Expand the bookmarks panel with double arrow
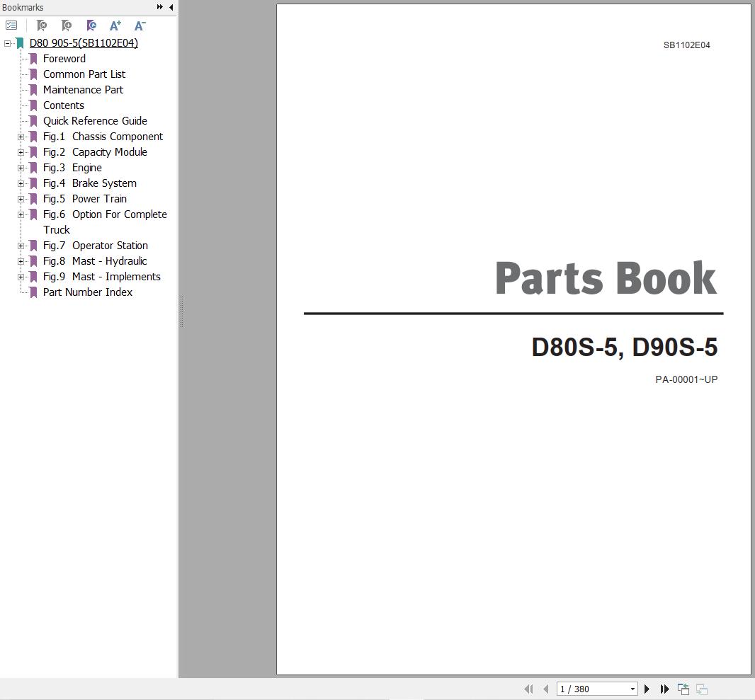Viewport: 755px width, 700px height. (160, 7)
